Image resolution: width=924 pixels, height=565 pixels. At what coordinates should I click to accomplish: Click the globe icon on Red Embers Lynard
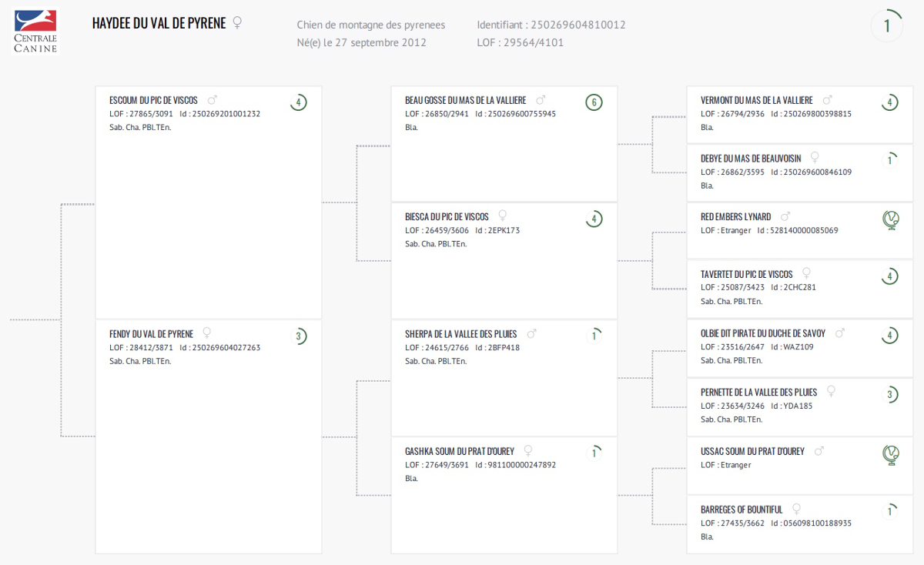(890, 220)
